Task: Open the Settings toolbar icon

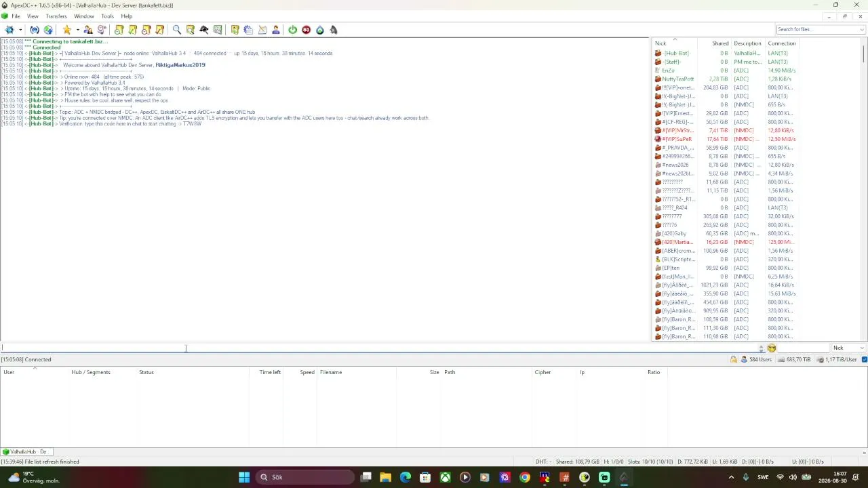Action: [x=249, y=30]
